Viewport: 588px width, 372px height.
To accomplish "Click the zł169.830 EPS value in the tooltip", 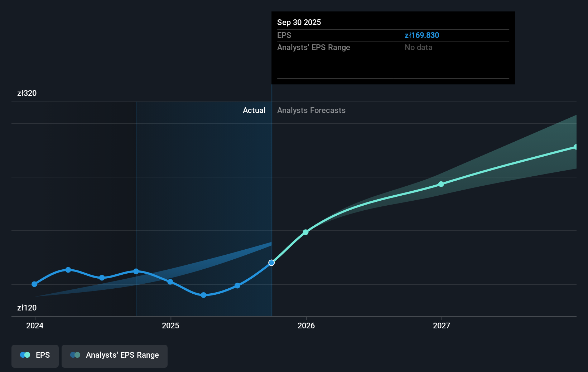I will click(x=422, y=35).
